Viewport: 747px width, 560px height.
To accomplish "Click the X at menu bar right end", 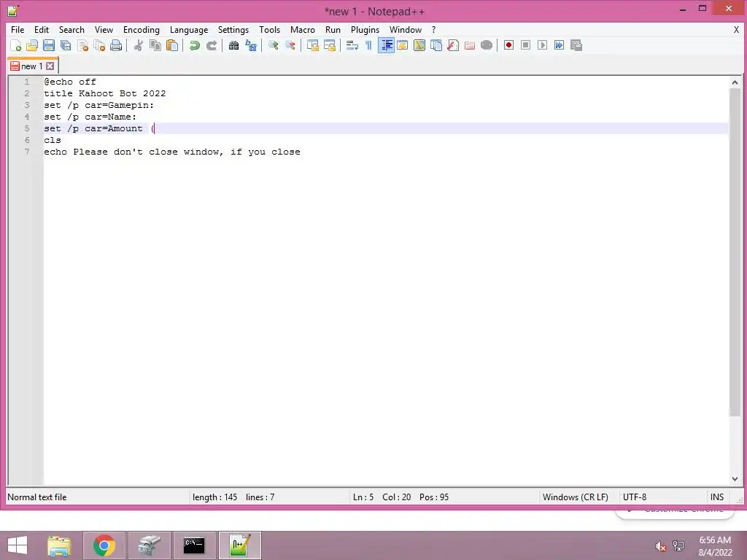I will click(x=736, y=29).
